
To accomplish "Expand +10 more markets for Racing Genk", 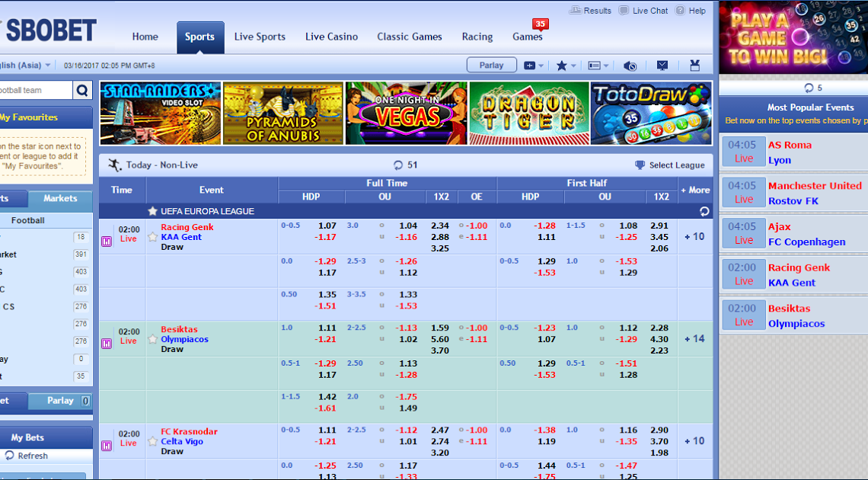I will [x=694, y=237].
